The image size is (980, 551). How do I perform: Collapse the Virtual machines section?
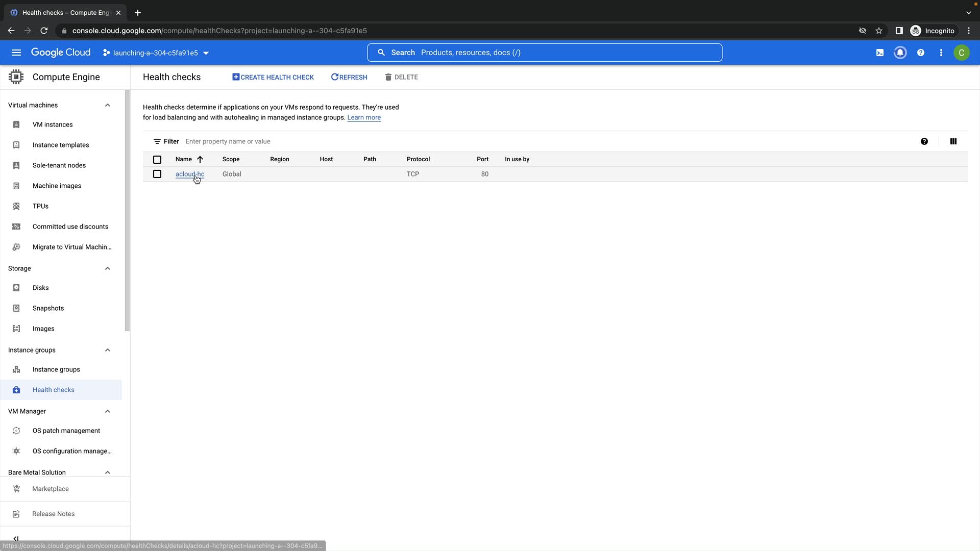tap(107, 105)
